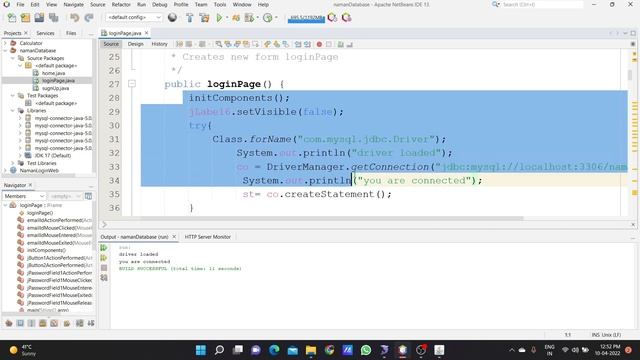Viewport: 640px width, 360px height.
Task: Toggle Highlight Search in editor toolbar
Action: click(x=246, y=44)
